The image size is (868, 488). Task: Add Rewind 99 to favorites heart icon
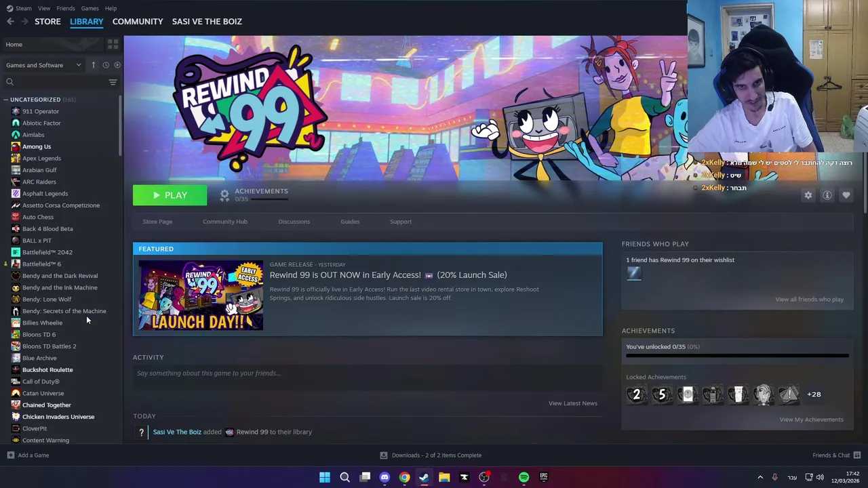846,195
